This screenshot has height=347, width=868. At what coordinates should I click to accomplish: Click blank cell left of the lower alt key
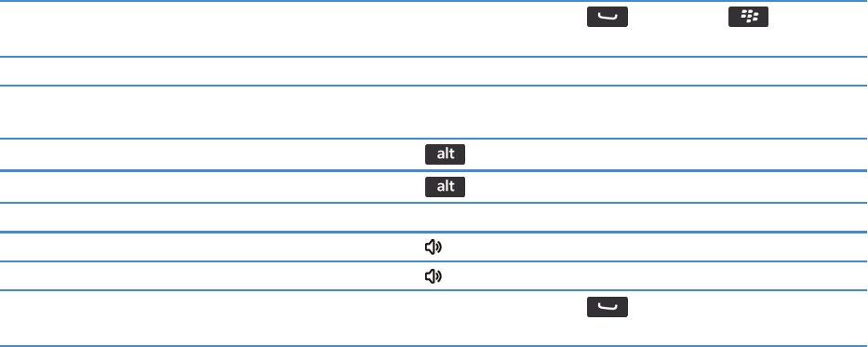tap(210, 187)
